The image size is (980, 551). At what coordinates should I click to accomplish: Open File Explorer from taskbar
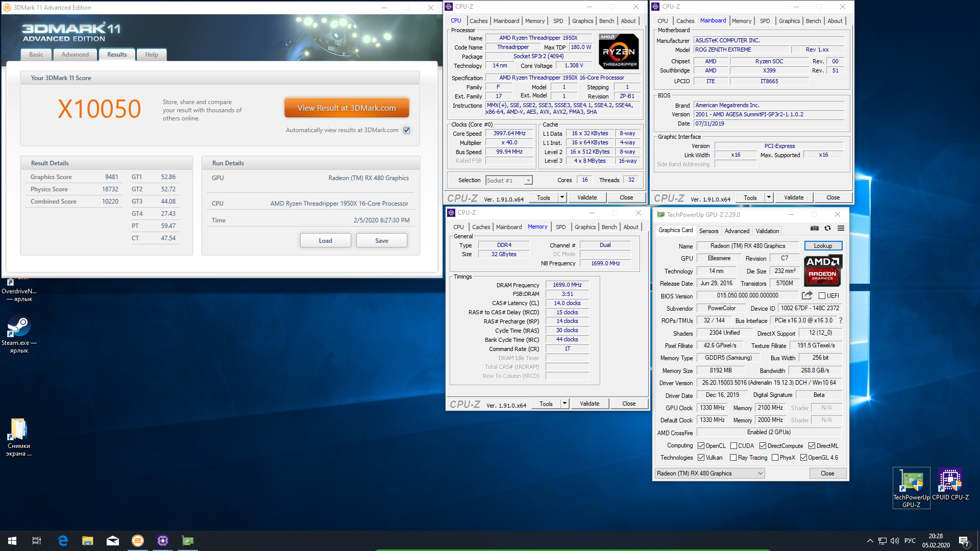coord(88,541)
